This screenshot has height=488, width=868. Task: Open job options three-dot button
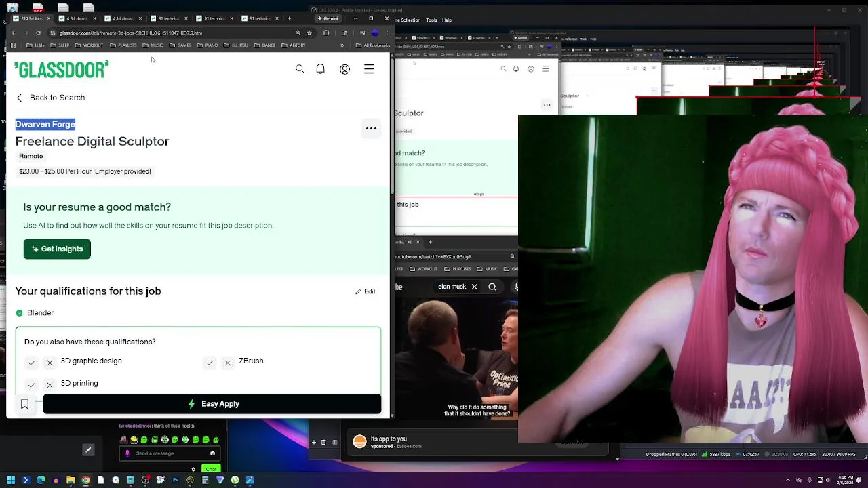371,128
